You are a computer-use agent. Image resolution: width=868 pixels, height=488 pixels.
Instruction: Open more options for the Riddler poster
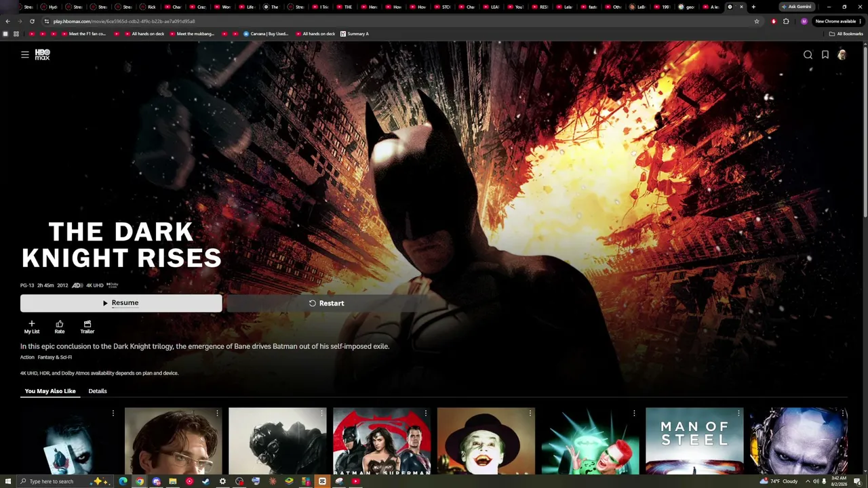tap(634, 413)
